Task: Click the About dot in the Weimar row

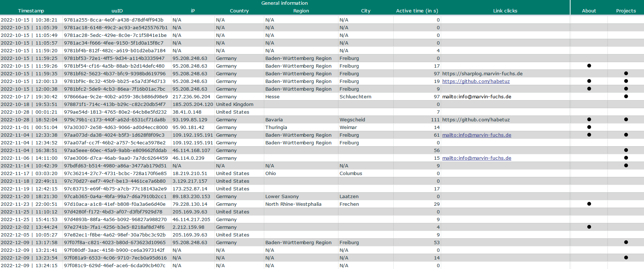Action: click(x=589, y=127)
